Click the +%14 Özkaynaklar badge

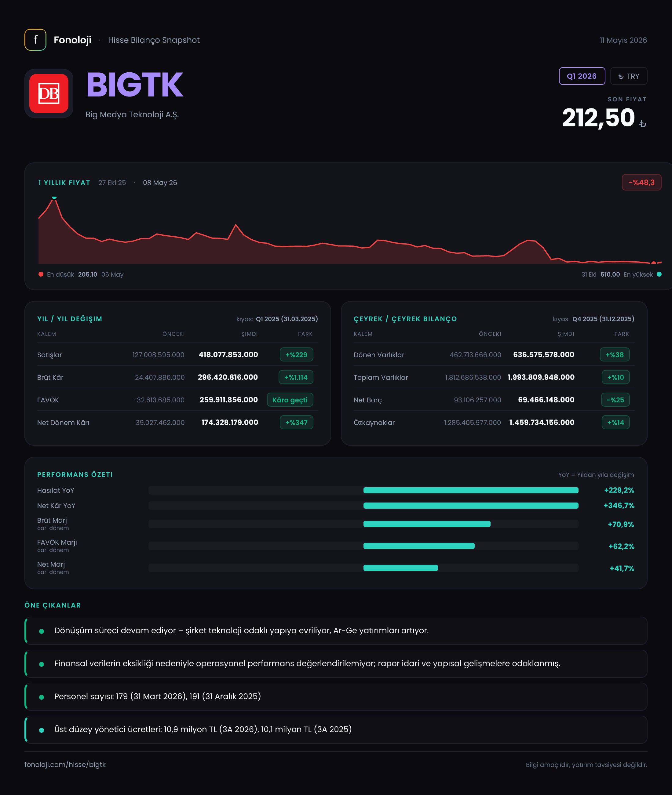point(615,422)
